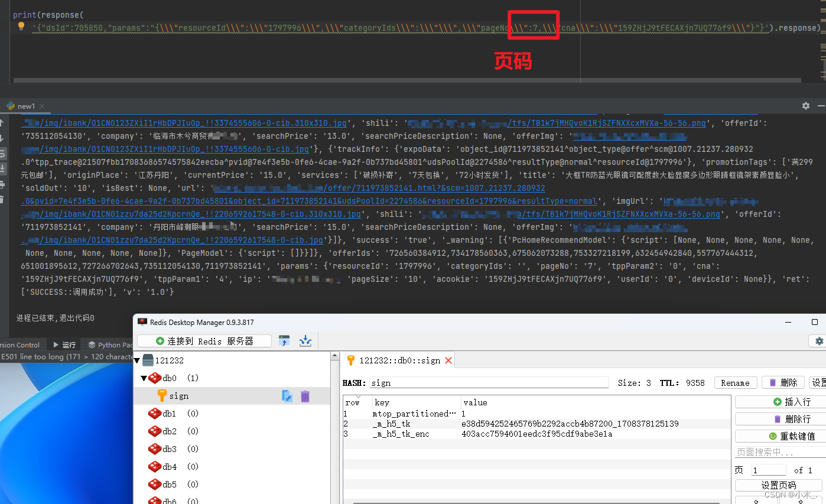Screen dimensions: 826x504
Task: Toggle soft-wrap in run console gutter
Action: (2, 154)
